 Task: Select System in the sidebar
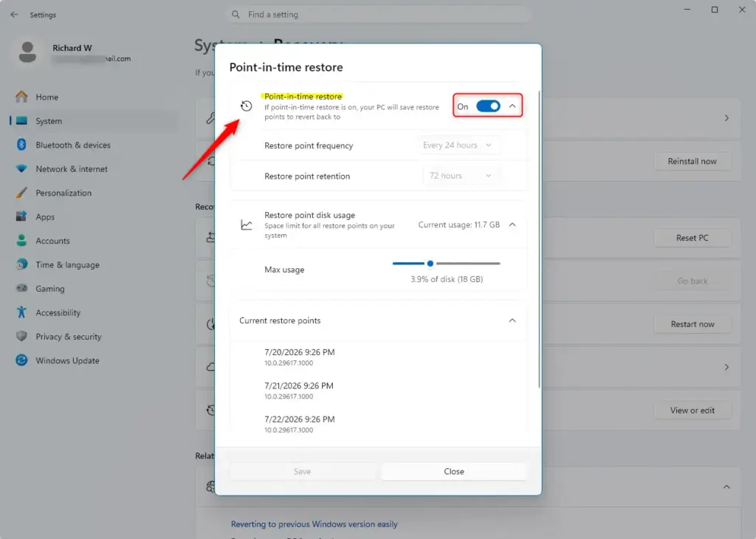tap(94, 121)
